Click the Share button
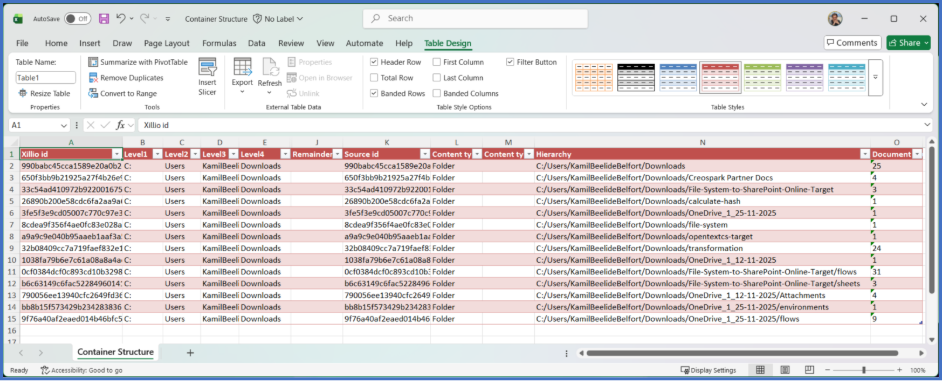Image resolution: width=942 pixels, height=381 pixels. point(908,43)
